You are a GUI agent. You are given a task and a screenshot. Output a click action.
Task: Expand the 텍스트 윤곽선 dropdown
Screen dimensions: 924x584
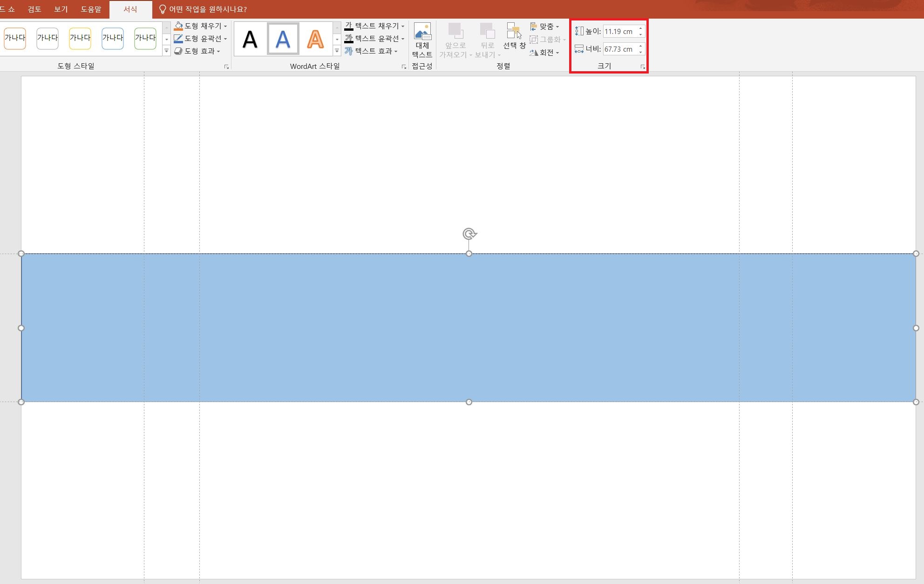403,39
